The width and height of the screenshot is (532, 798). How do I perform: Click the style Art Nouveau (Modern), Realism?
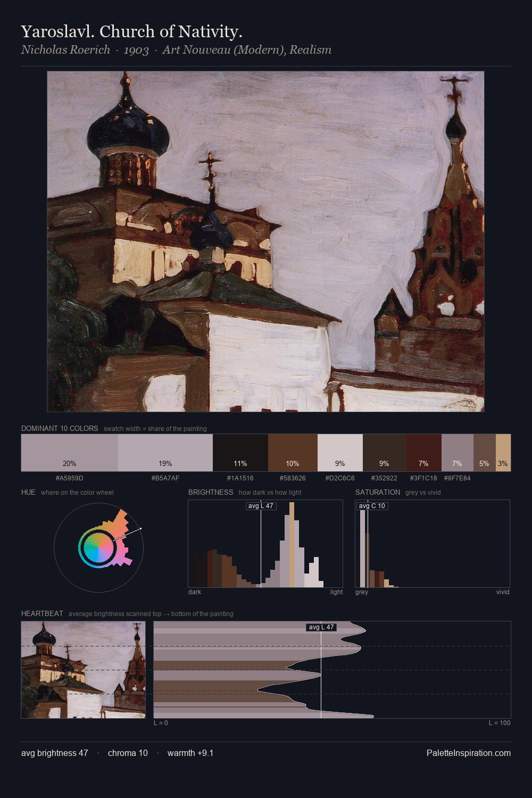[247, 50]
